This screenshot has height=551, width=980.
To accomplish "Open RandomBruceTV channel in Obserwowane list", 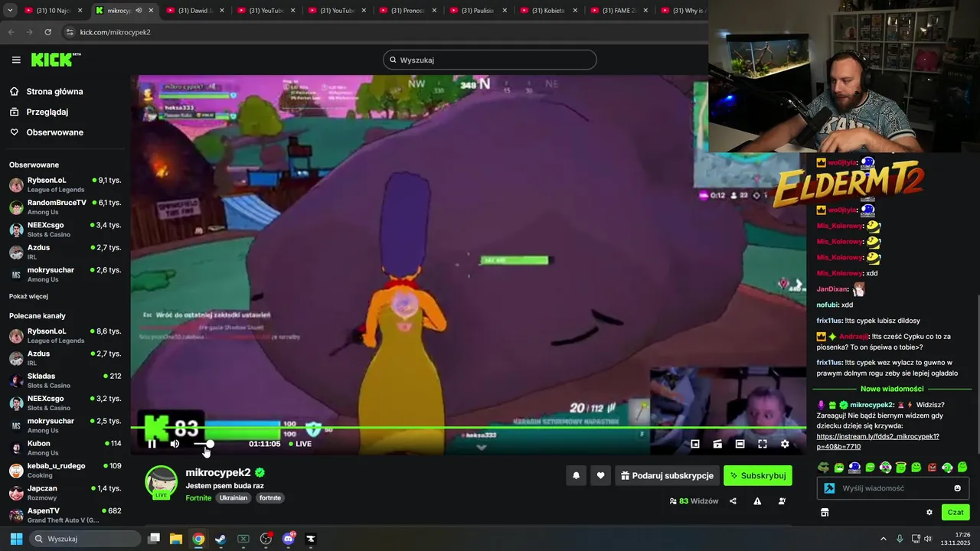I will 65,207.
